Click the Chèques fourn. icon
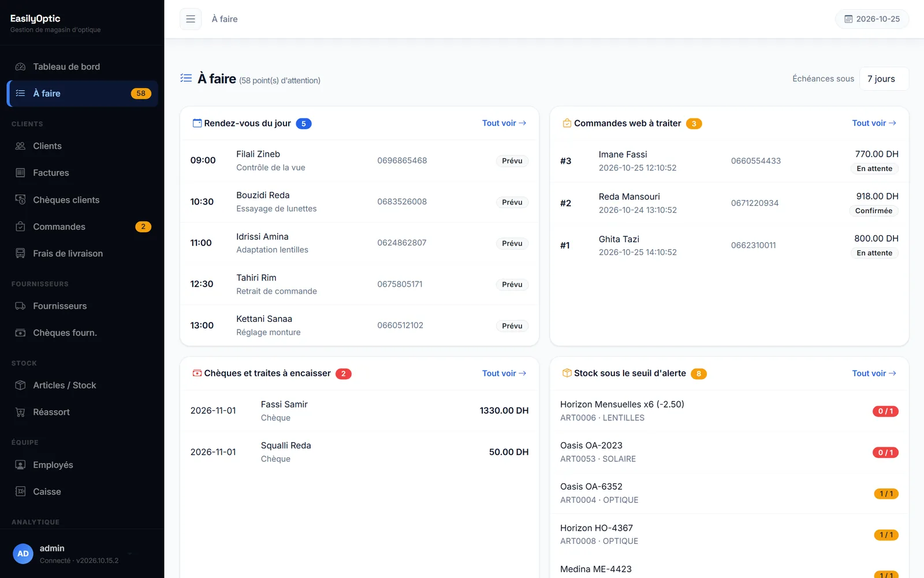 [20, 333]
